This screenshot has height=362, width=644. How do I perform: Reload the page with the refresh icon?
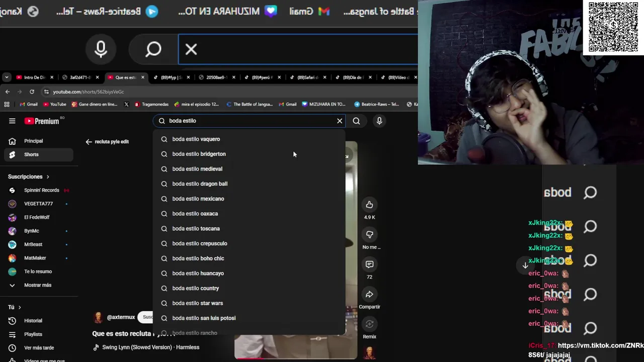click(32, 92)
